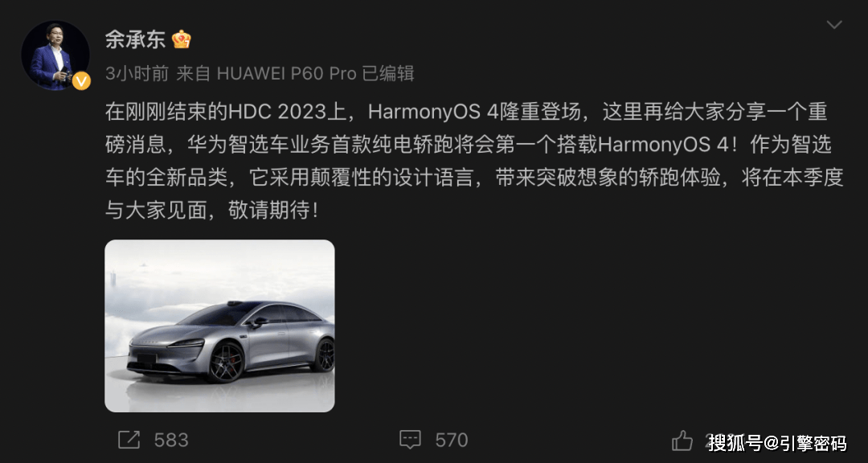The width and height of the screenshot is (868, 463).
Task: Like the post with thumbs-up icon
Action: click(682, 440)
